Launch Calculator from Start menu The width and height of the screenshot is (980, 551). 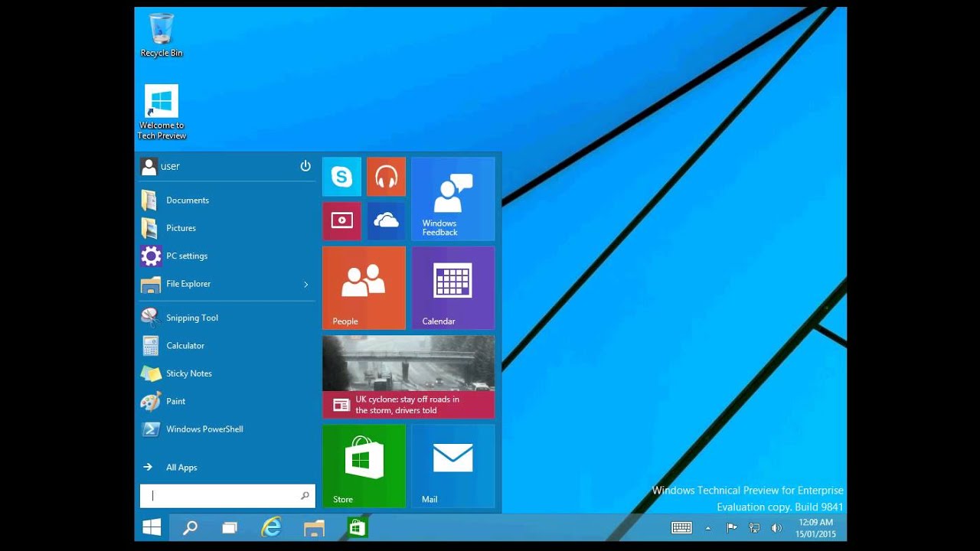click(x=227, y=346)
